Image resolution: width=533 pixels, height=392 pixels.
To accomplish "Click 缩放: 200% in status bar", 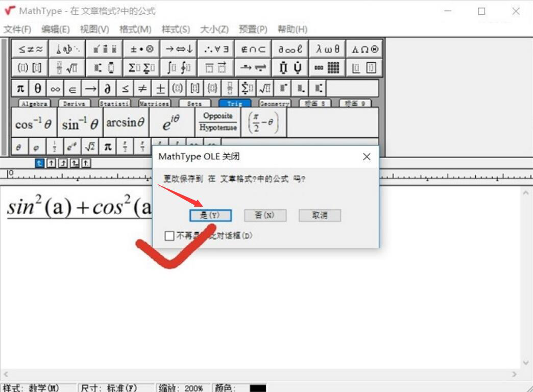I will coord(181,388).
